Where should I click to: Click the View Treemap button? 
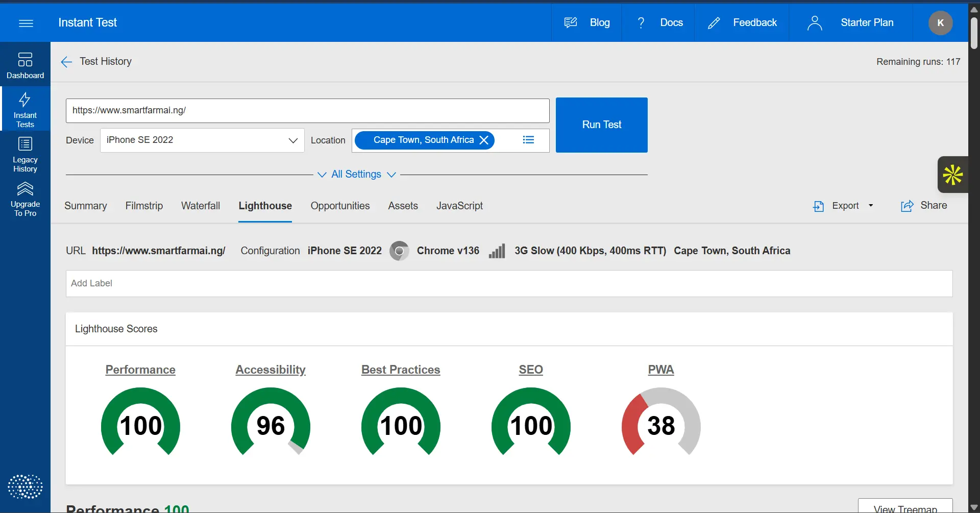906,507
